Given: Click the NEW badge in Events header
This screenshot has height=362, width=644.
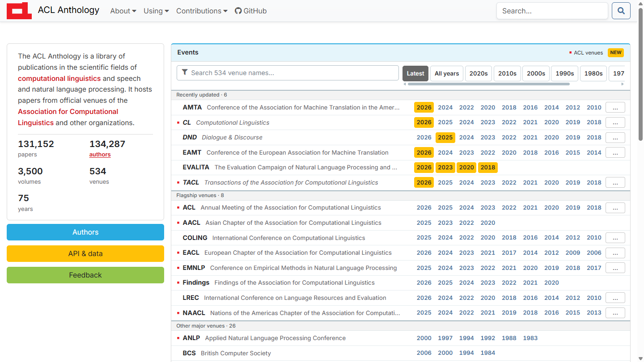Looking at the screenshot, I should coord(616,53).
